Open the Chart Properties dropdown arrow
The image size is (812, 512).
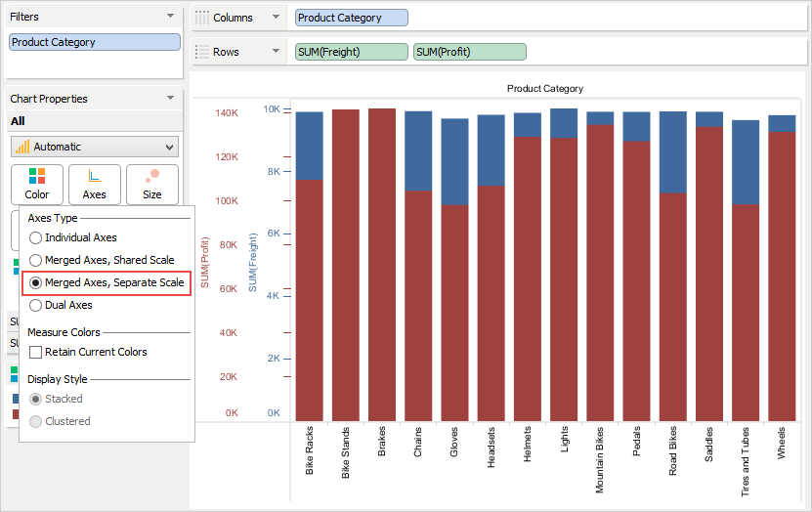(x=170, y=98)
